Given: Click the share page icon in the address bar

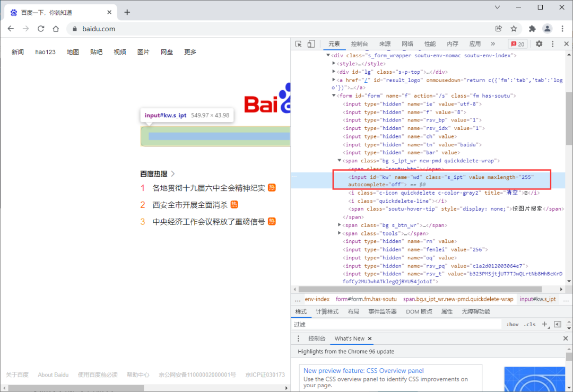Looking at the screenshot, I should [498, 29].
